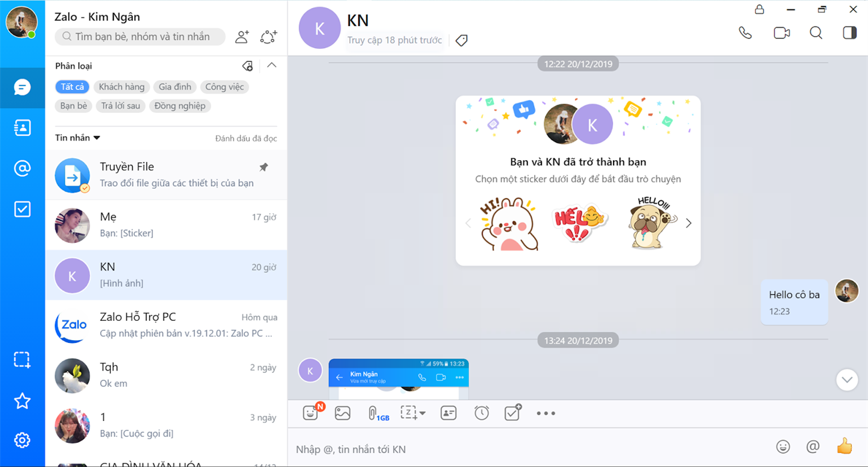Viewport: 868px width, 467px height.
Task: Jump to latest message with down arrow
Action: click(x=847, y=380)
